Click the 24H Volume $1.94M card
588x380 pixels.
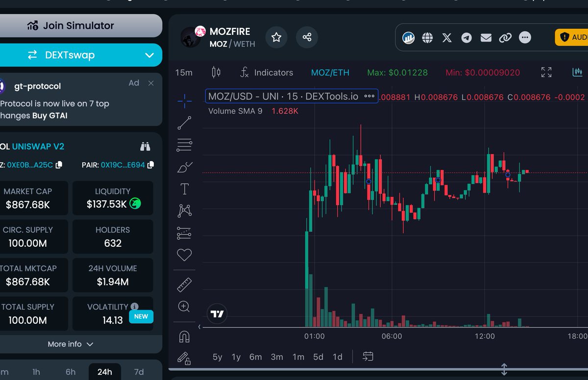[113, 275]
